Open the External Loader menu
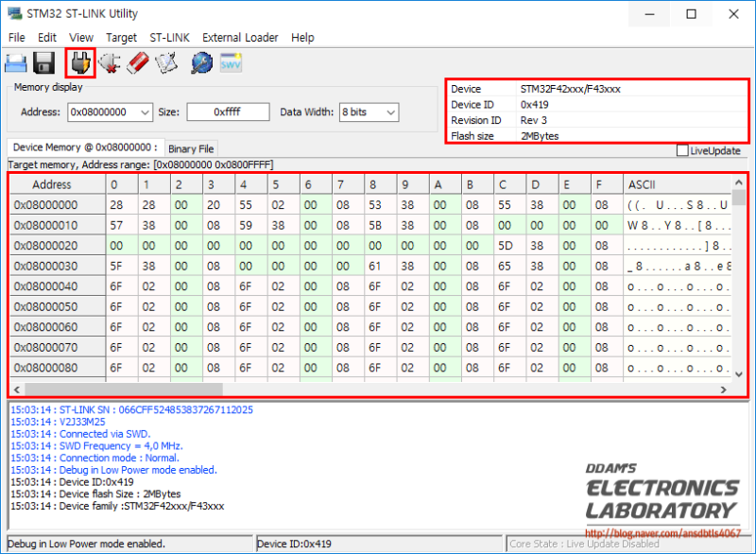The image size is (756, 554). [240, 38]
